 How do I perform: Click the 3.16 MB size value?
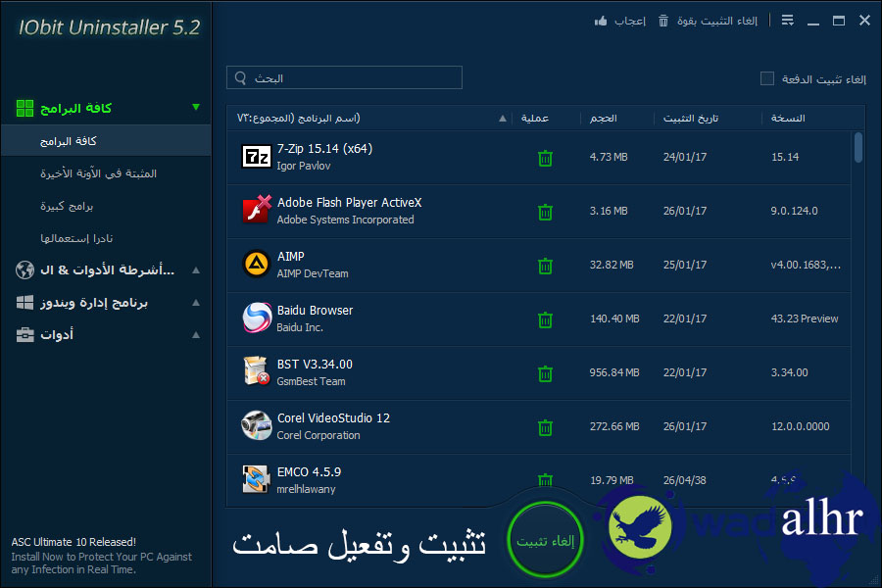point(608,211)
